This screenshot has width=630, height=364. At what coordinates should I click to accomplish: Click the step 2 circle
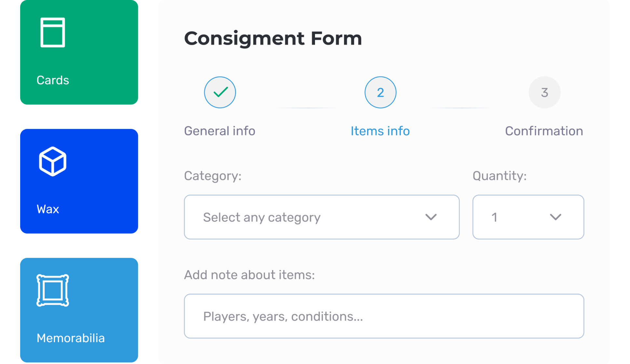[380, 92]
